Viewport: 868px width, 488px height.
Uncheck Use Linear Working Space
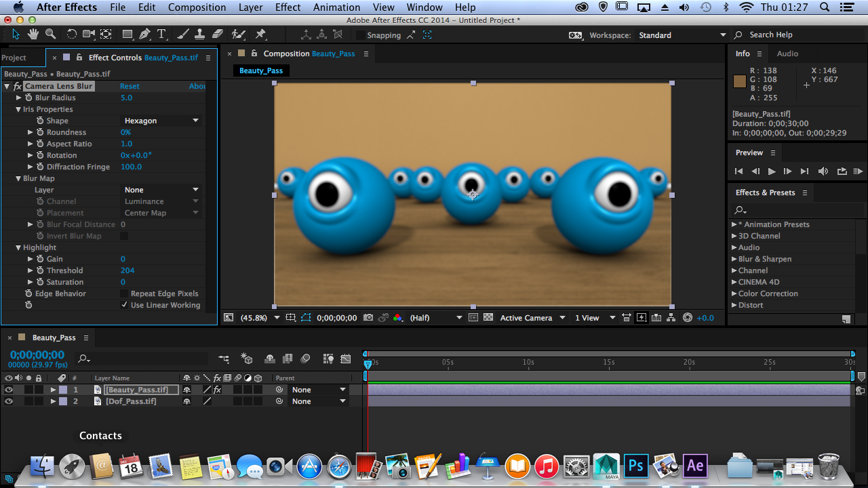point(124,305)
